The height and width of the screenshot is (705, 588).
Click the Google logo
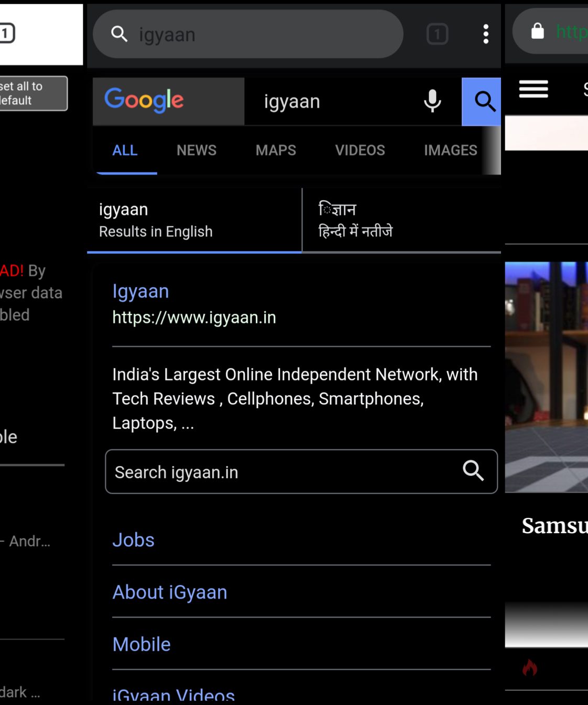coord(144,100)
